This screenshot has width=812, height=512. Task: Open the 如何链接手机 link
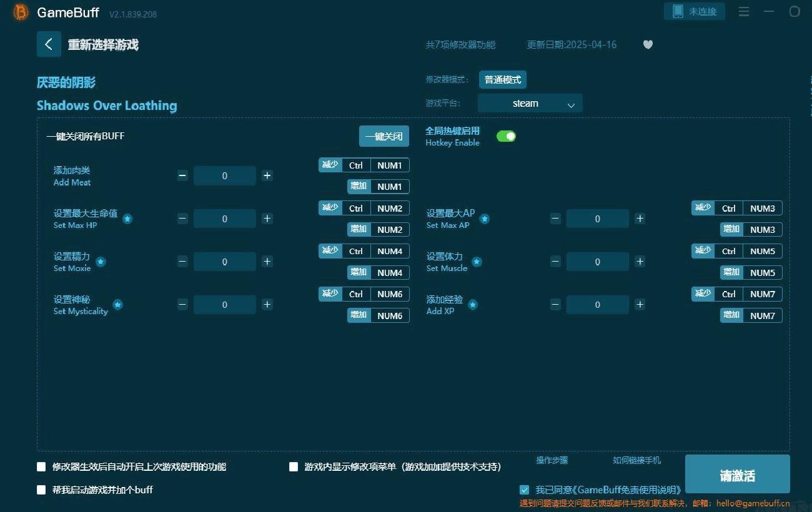pos(636,461)
